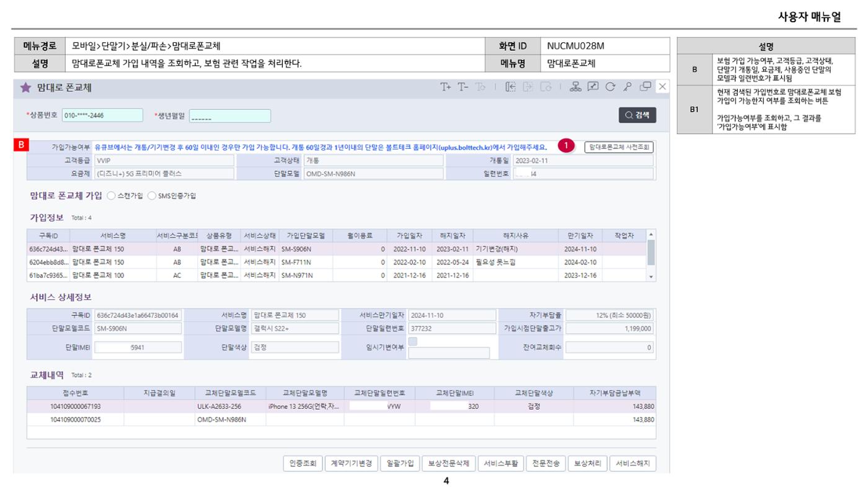Screen dimensions: 868x489
Task: Click the 서비스해지 button
Action: coord(633,464)
